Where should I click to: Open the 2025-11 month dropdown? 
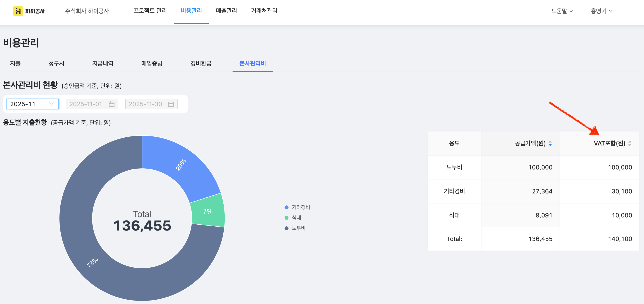(x=33, y=104)
